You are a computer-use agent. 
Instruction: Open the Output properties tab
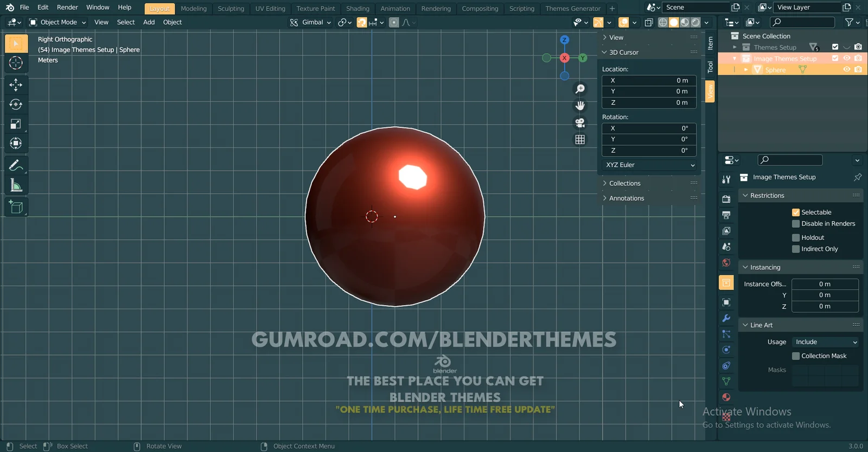pyautogui.click(x=726, y=215)
